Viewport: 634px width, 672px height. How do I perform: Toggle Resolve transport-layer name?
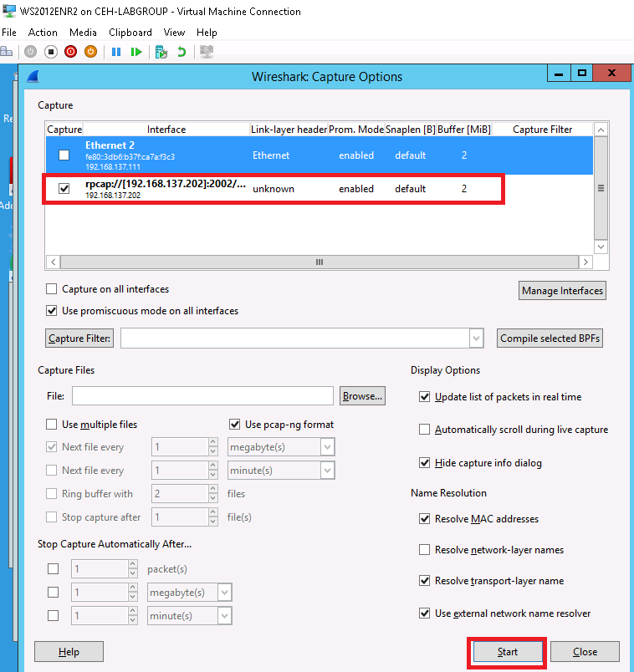424,581
